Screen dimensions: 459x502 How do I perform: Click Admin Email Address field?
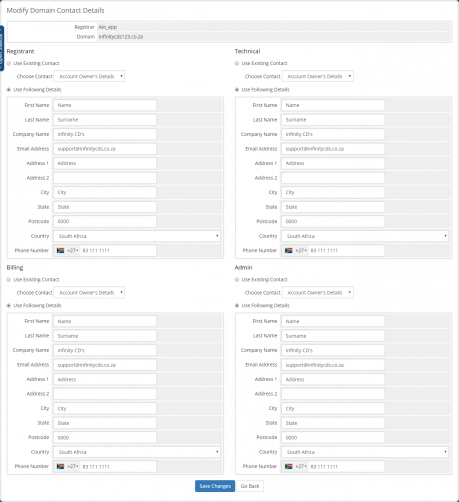click(333, 365)
